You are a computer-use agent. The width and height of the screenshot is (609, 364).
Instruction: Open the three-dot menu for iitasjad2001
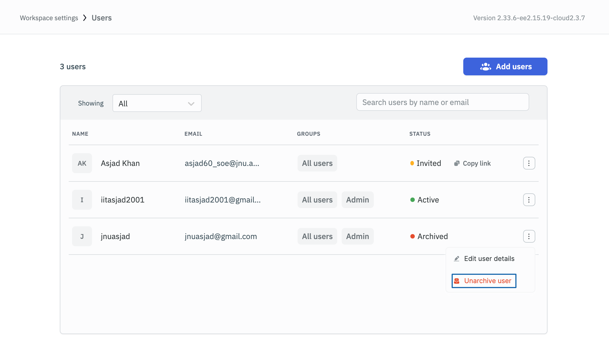tap(529, 200)
